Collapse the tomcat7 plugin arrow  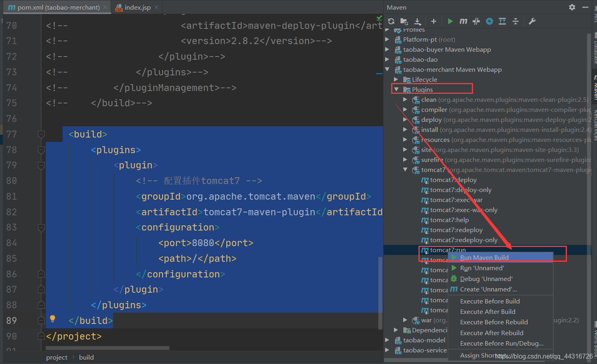(405, 170)
